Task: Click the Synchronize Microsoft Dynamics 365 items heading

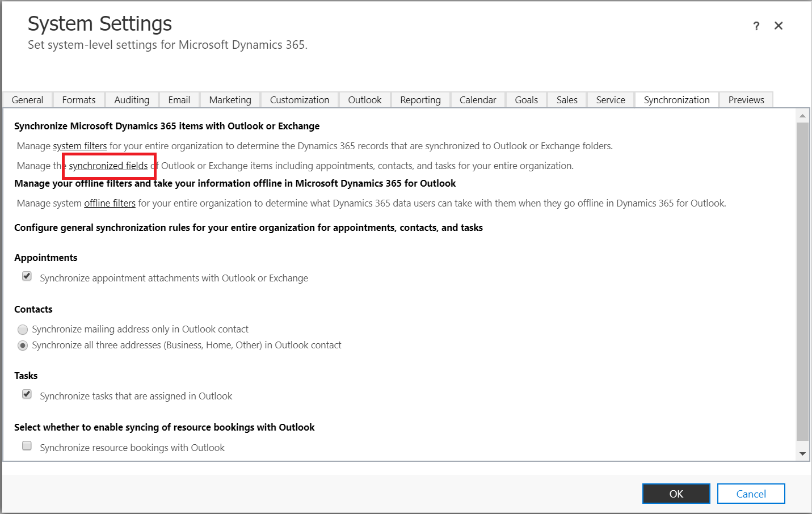Action: (x=167, y=126)
